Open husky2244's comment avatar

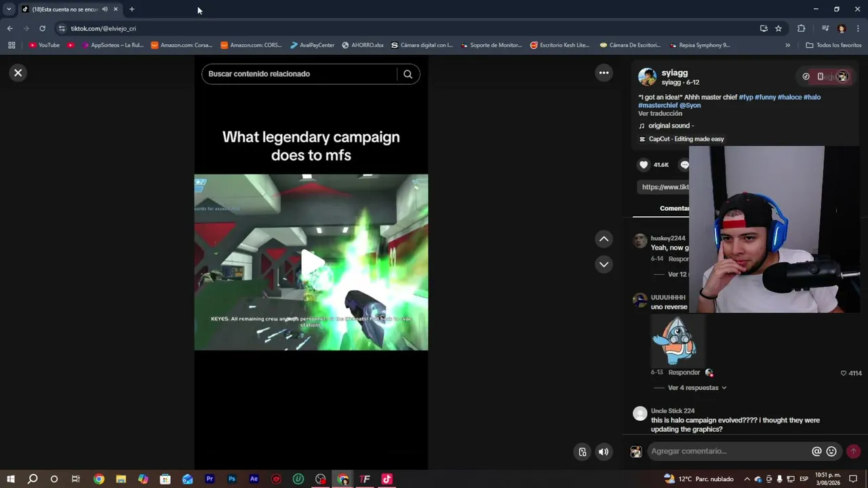[639, 241]
